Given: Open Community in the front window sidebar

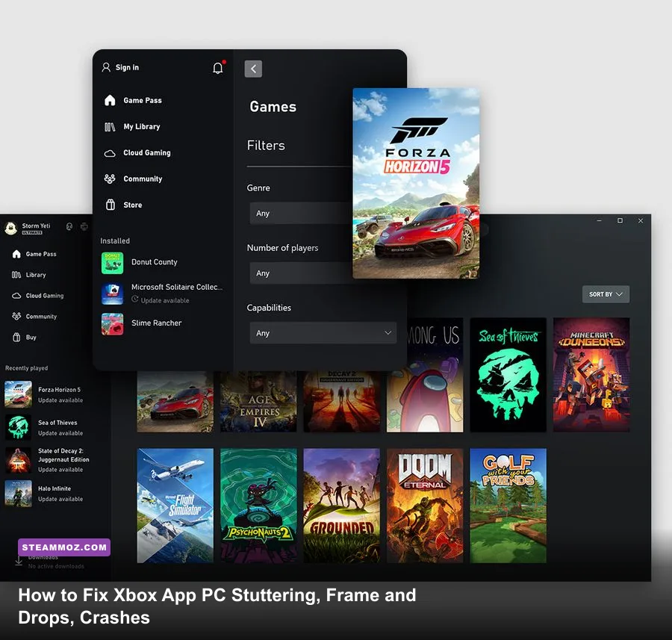Looking at the screenshot, I should point(143,178).
